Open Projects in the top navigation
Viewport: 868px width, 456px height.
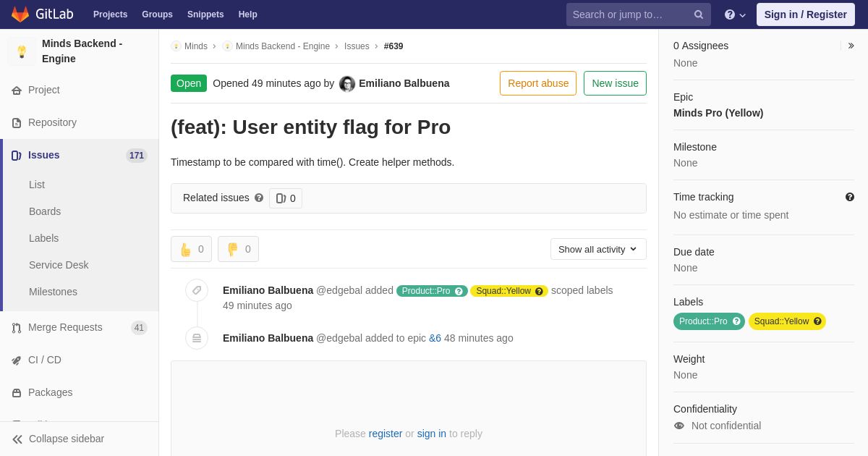click(x=110, y=14)
